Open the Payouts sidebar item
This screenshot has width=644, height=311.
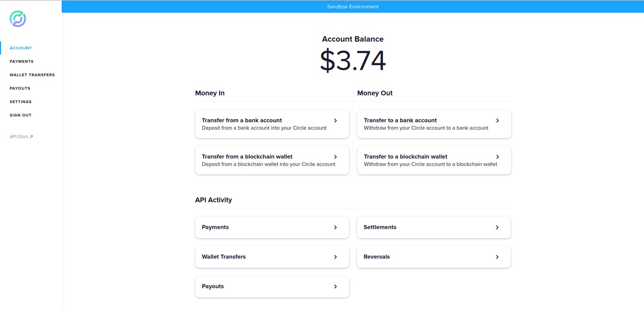[x=20, y=88]
